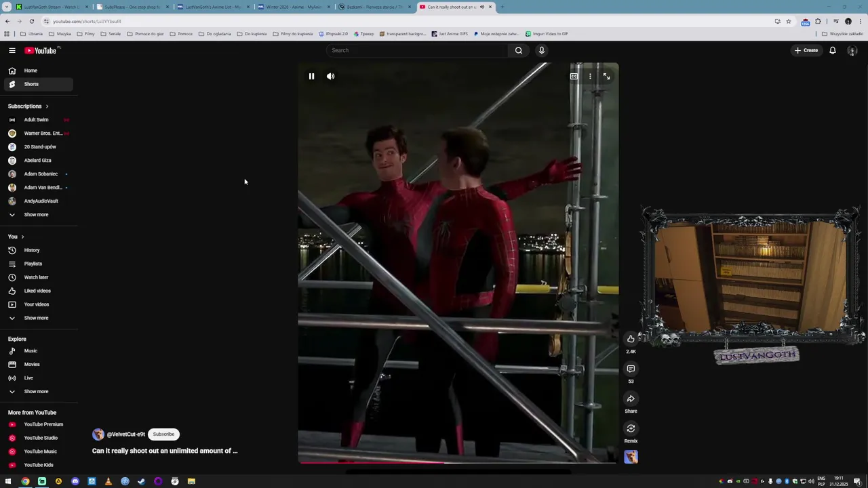The image size is (868, 488).
Task: Open the Windows Start button
Action: pyautogui.click(x=8, y=481)
